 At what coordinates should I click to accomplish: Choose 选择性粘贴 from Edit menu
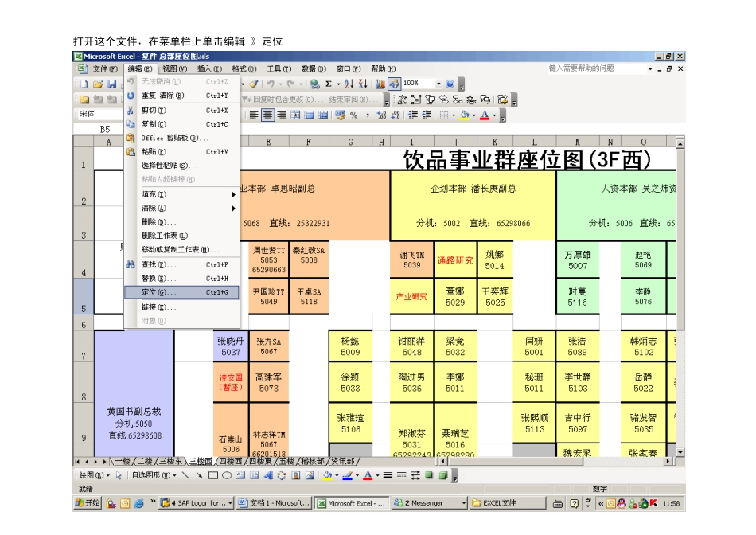click(x=181, y=166)
